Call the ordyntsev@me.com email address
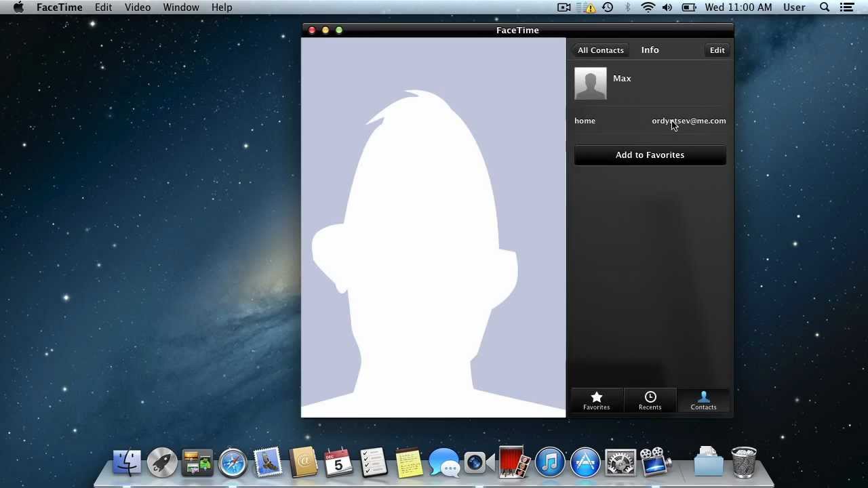This screenshot has height=488, width=868. (688, 121)
